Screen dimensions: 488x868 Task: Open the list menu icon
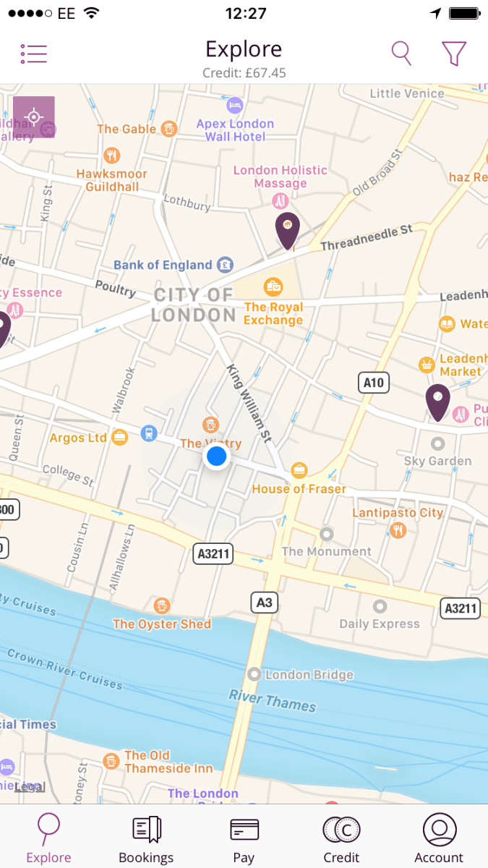[33, 53]
